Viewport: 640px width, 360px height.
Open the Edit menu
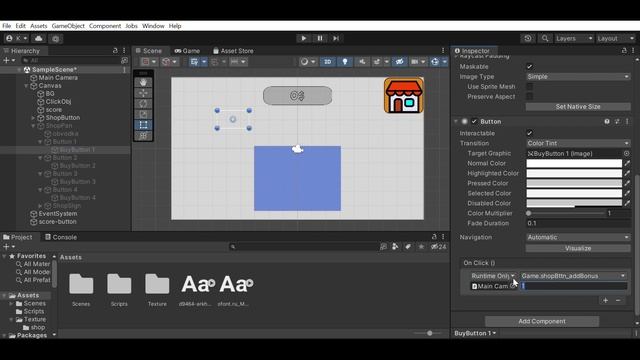coord(20,26)
